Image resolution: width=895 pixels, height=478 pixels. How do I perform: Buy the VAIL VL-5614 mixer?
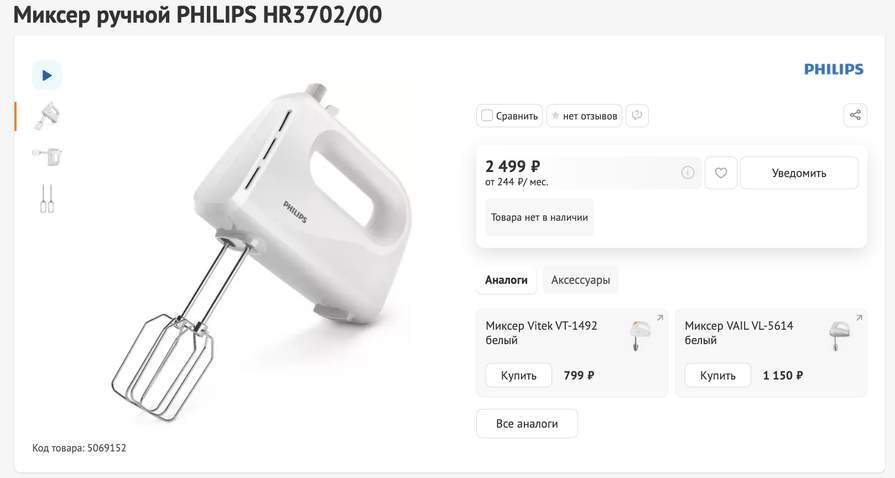click(x=718, y=375)
